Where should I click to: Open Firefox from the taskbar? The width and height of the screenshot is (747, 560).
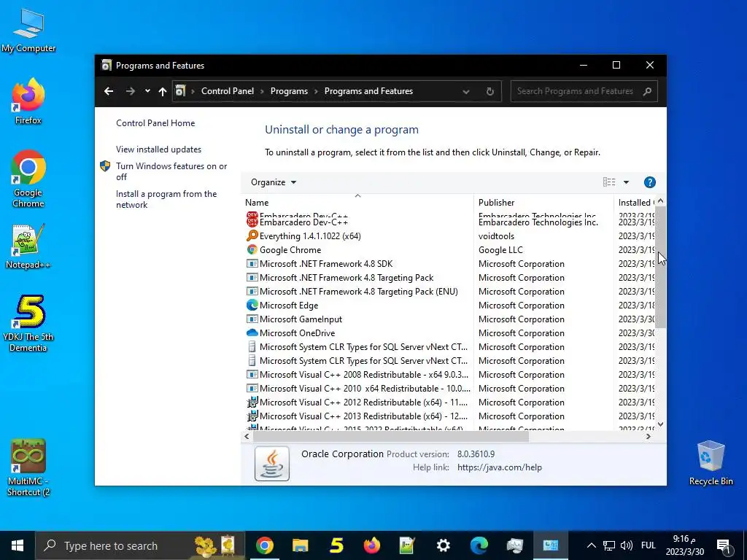(371, 545)
